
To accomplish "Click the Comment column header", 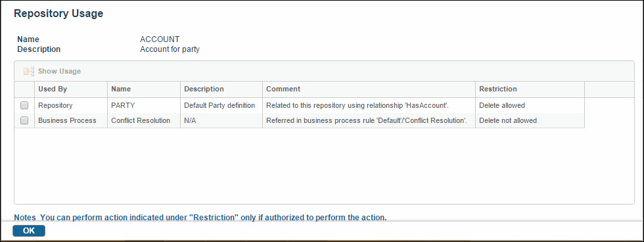I will click(369, 89).
